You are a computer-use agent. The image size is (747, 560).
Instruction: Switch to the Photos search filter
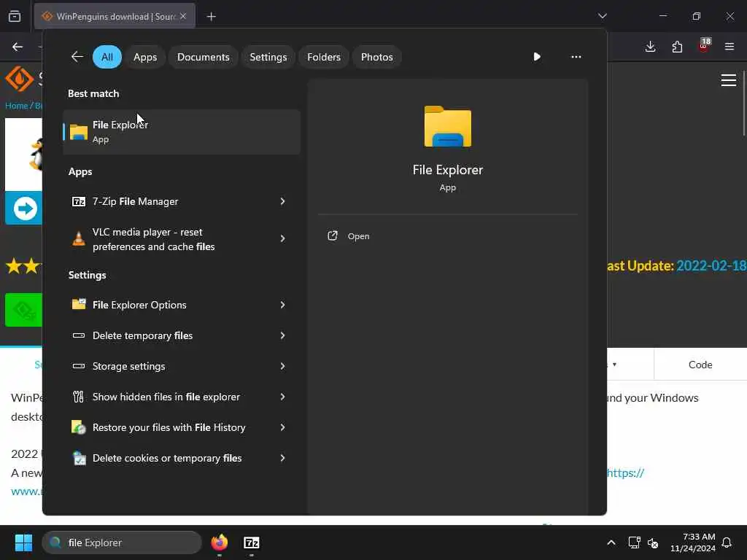377,57
